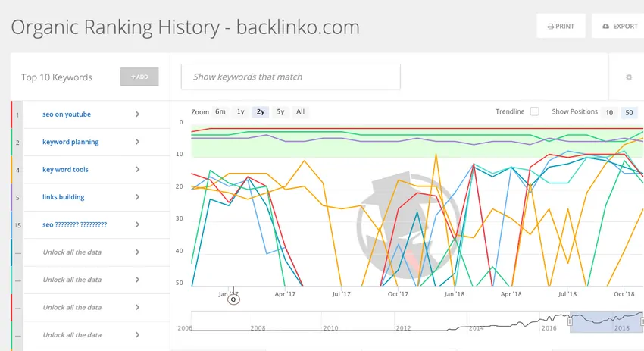Select the All zoom option
Image resolution: width=644 pixels, height=351 pixels.
[x=301, y=111]
